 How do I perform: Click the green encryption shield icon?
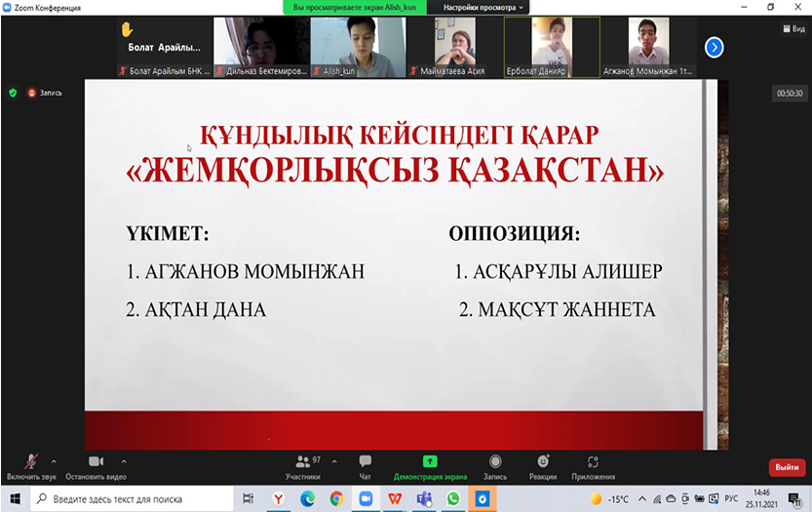click(13, 93)
